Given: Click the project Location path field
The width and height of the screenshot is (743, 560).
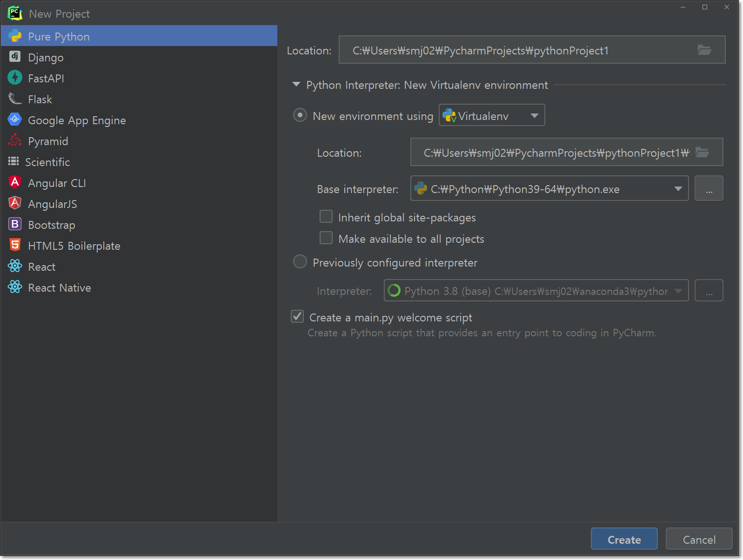Looking at the screenshot, I should coord(532,50).
